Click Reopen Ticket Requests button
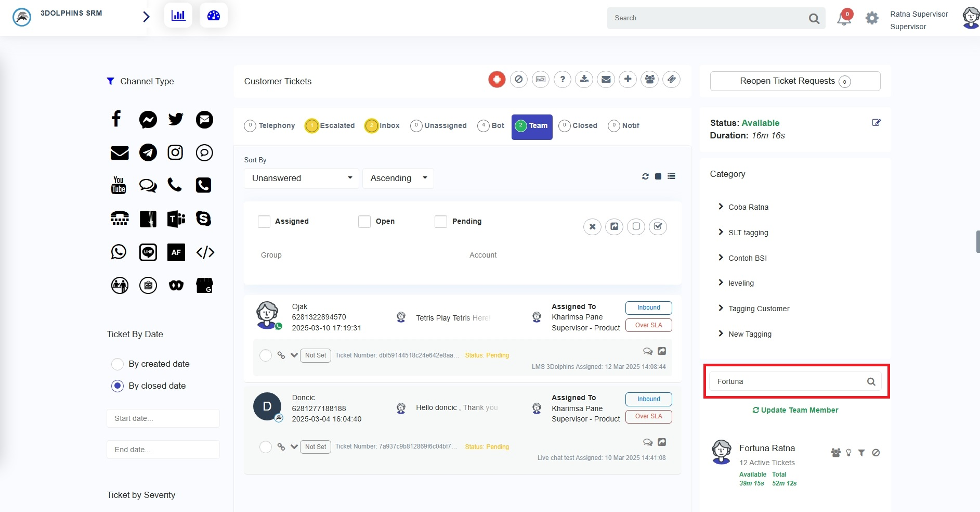Screen dimensions: 980x512 (x=795, y=81)
